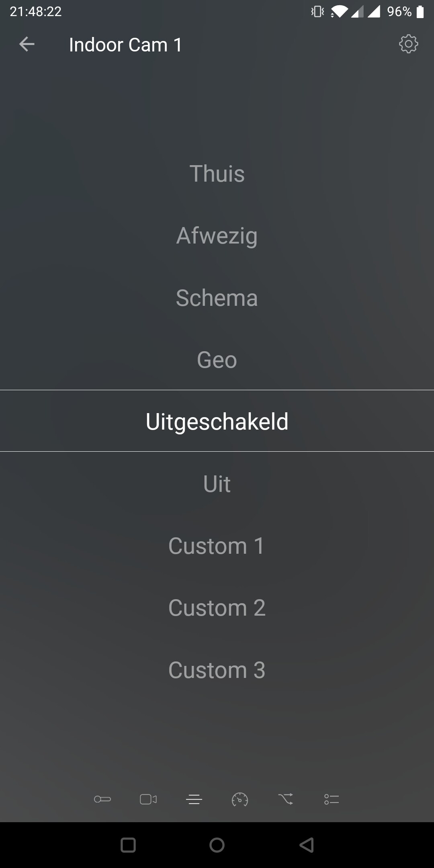
Task: Choose the Schema mode option
Action: (x=217, y=298)
